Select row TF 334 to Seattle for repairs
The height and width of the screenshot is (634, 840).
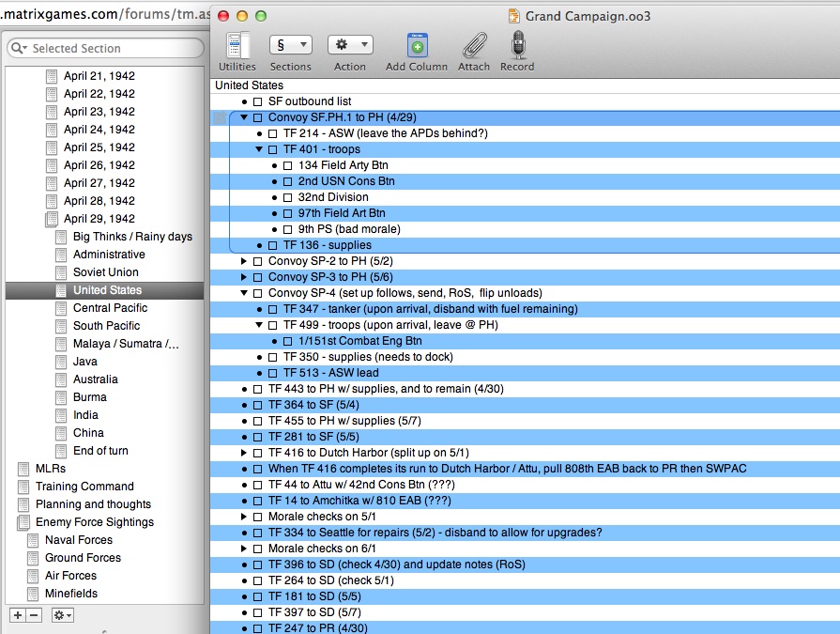coord(525,533)
